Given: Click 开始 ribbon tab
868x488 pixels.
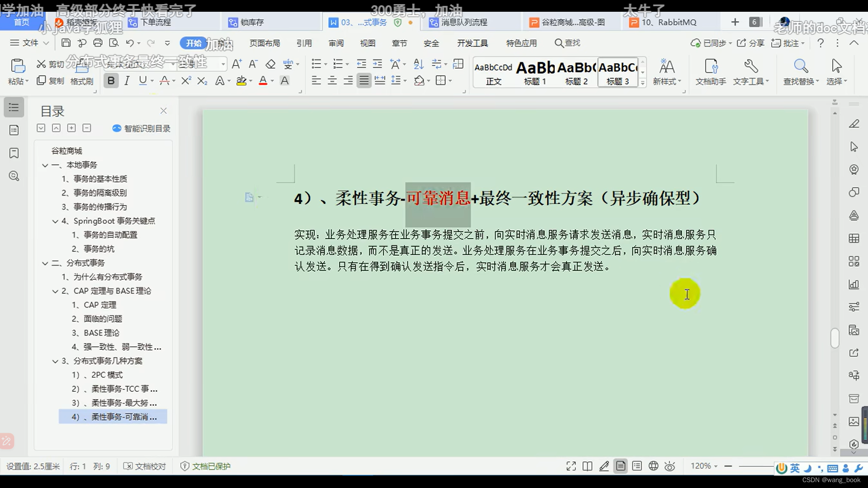Looking at the screenshot, I should tap(194, 43).
